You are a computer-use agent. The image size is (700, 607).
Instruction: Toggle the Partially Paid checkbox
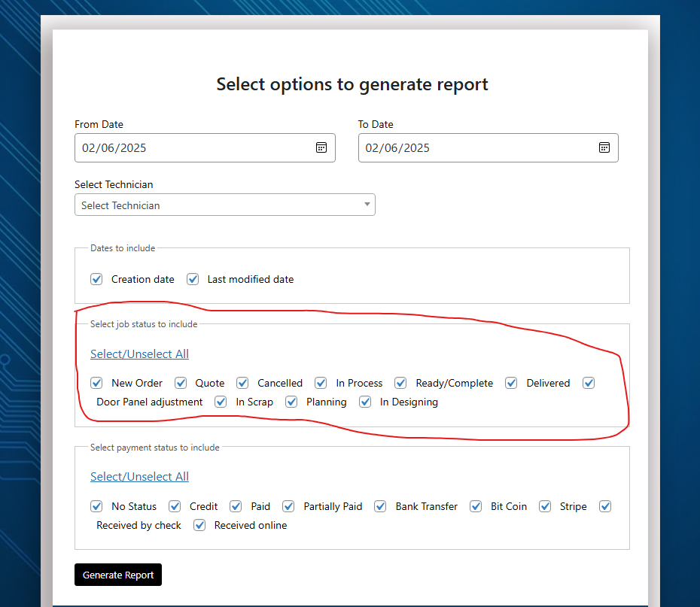(x=288, y=506)
